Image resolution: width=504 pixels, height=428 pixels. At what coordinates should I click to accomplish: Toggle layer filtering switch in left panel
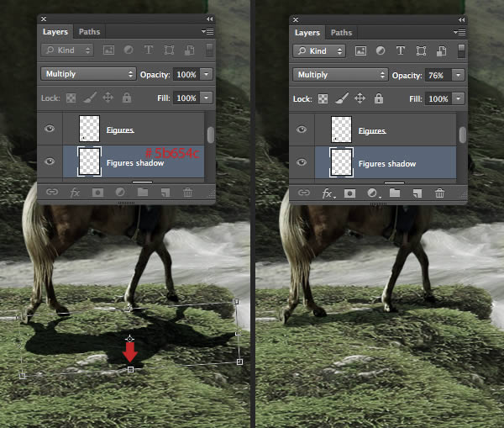(209, 50)
